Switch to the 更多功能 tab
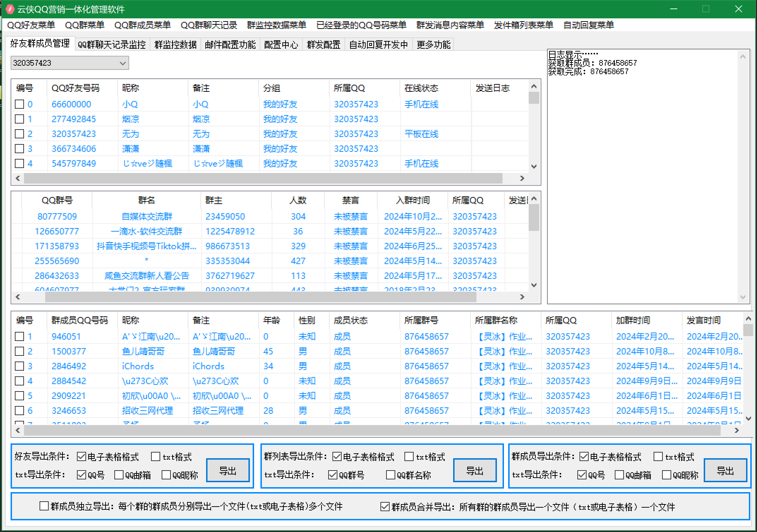 (433, 45)
